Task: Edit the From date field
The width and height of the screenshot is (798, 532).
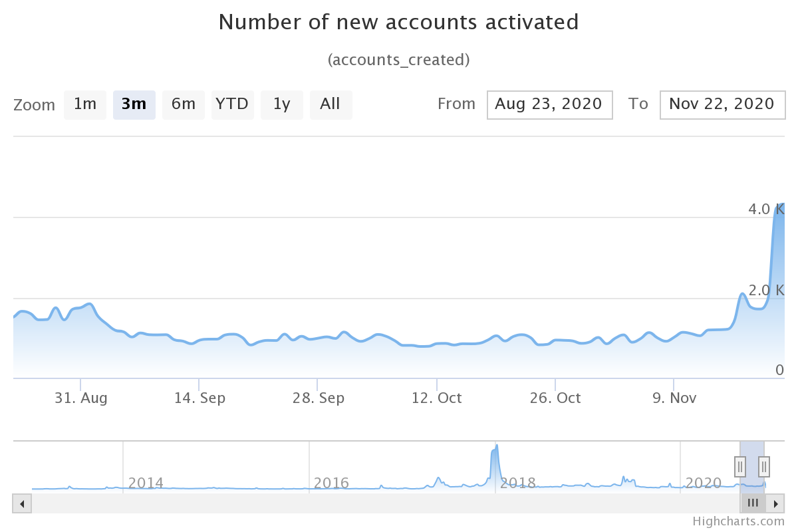Action: click(549, 104)
